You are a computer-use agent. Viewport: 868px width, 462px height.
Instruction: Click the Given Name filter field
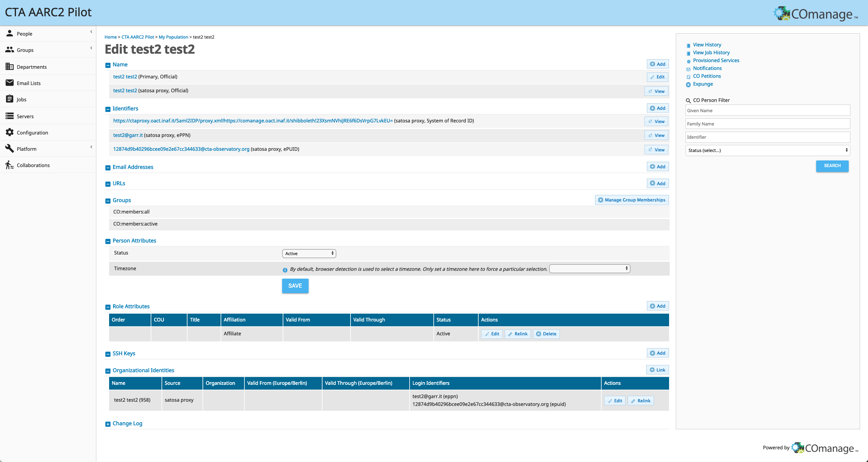pyautogui.click(x=768, y=111)
